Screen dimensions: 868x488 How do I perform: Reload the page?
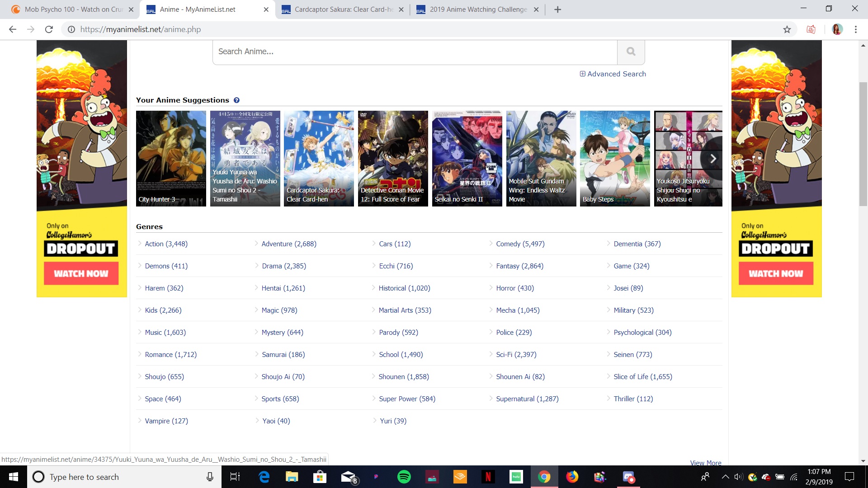49,29
